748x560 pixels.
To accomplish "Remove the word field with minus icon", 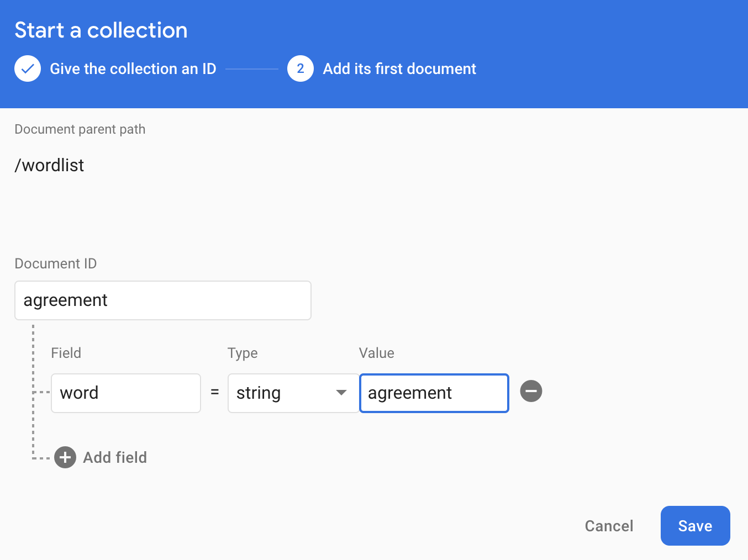I will (x=531, y=392).
